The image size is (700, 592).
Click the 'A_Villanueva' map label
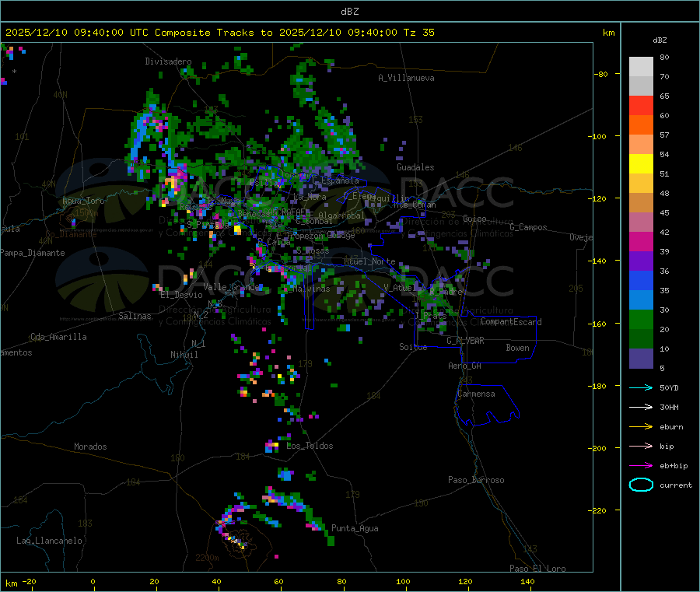(x=406, y=78)
